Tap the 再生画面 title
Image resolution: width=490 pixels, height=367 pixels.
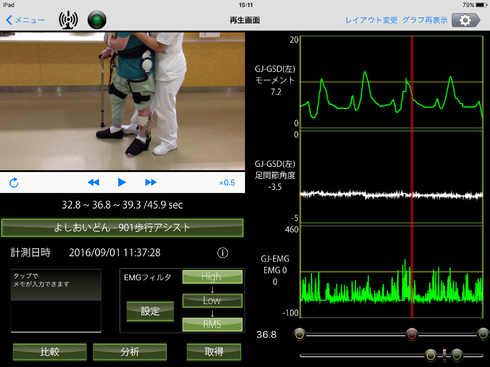point(245,20)
